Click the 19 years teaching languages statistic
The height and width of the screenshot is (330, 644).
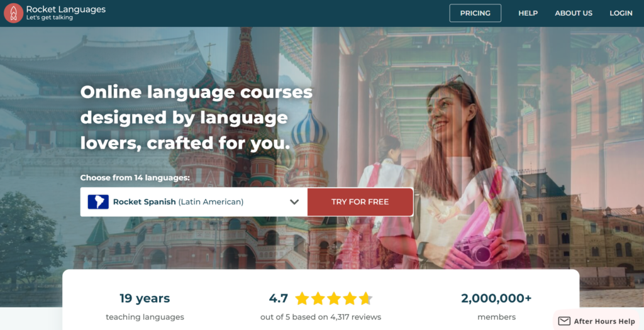pos(145,307)
